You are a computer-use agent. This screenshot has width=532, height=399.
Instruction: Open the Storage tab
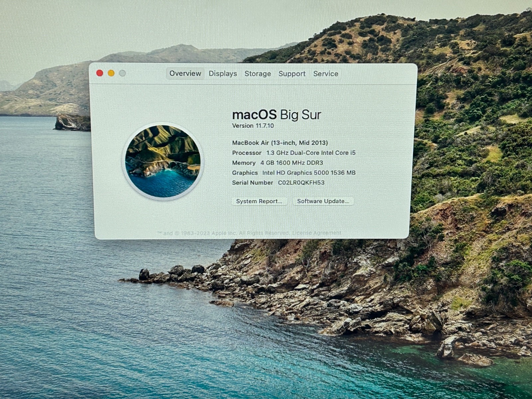click(258, 73)
